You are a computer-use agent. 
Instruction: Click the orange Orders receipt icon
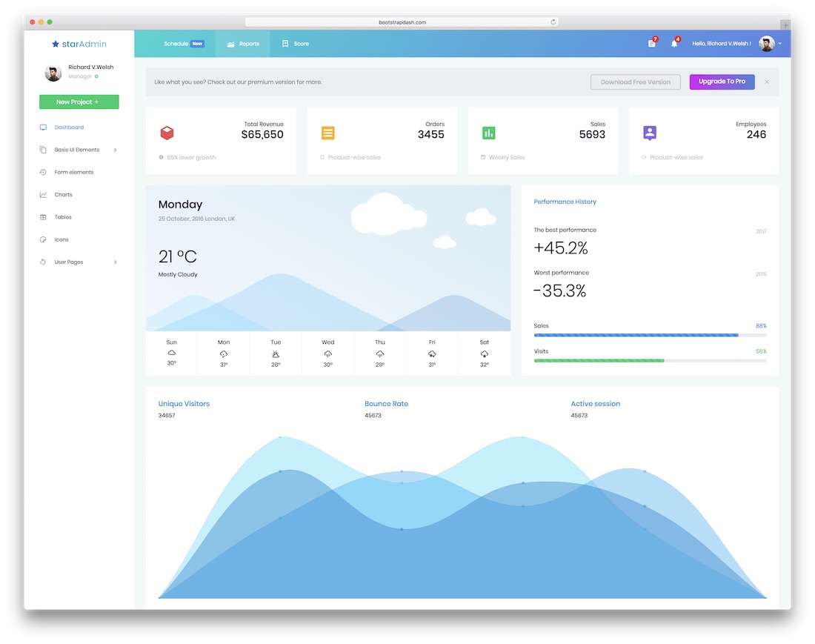click(x=328, y=133)
